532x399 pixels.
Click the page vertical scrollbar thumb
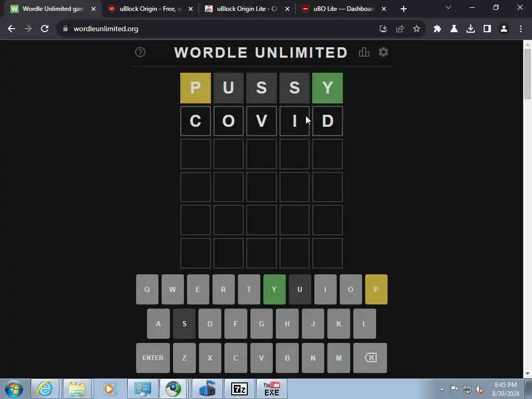527,74
